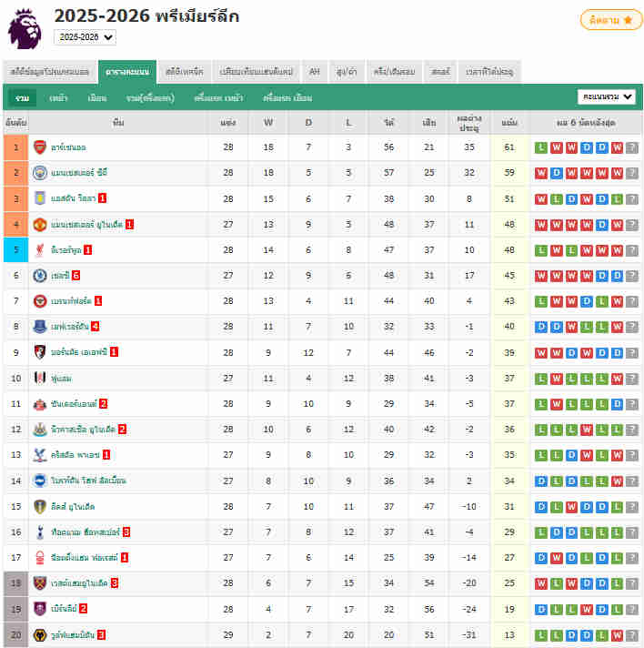The image size is (644, 648).
Task: Click the Liverpool club crest icon
Action: pos(39,248)
